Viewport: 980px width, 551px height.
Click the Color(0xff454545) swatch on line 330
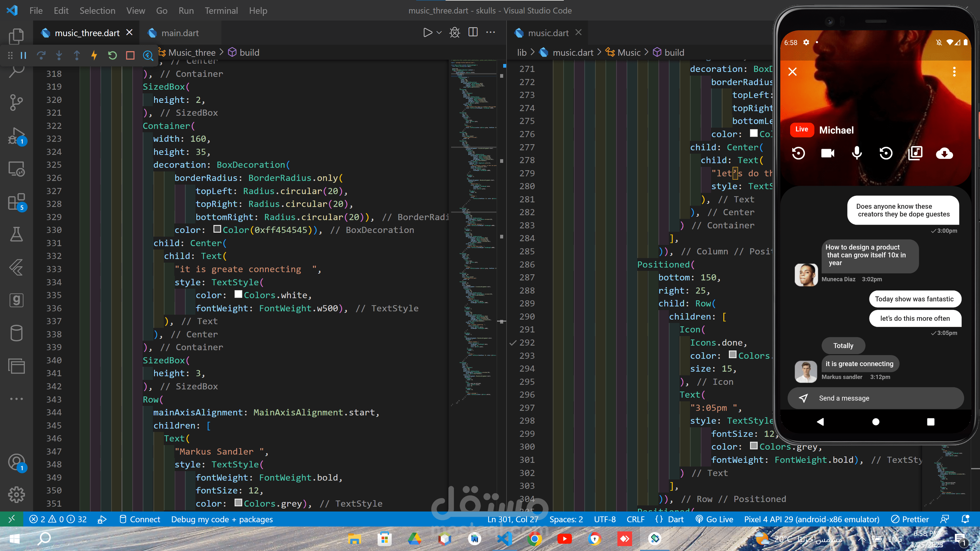(217, 229)
